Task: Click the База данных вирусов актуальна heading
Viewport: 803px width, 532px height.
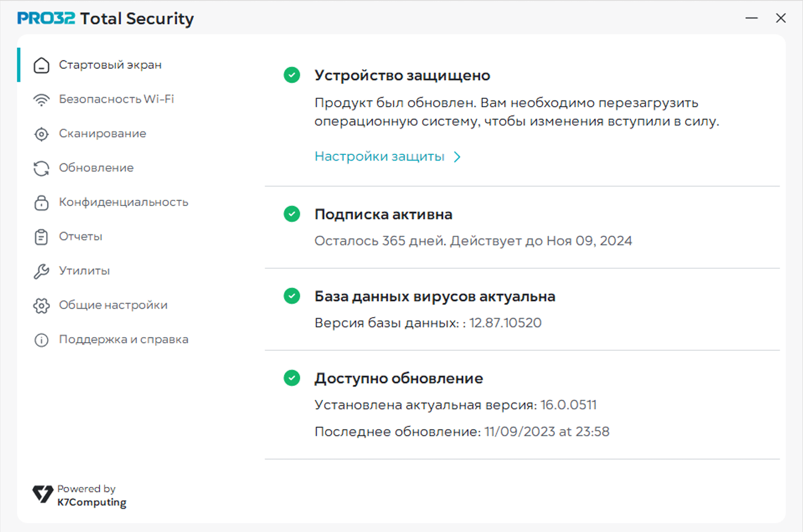Action: click(x=435, y=297)
